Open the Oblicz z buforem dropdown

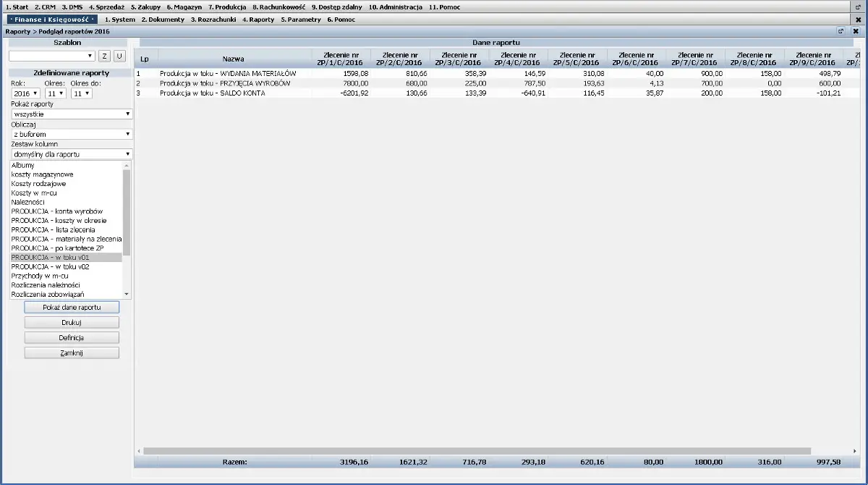71,134
